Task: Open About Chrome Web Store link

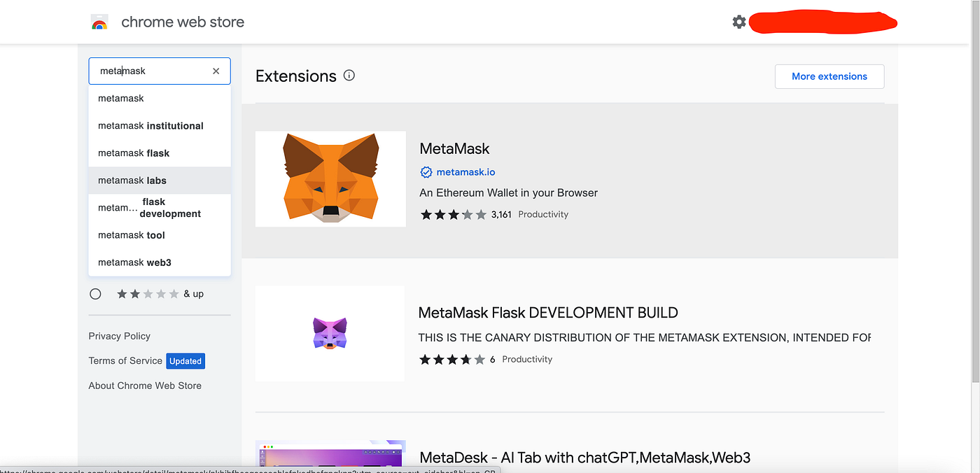Action: [x=145, y=386]
